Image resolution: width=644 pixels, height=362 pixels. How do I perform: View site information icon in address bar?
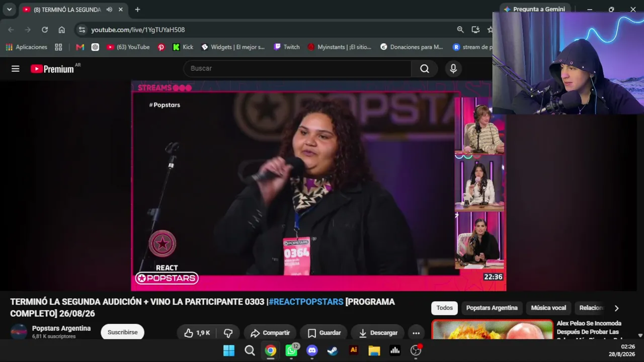[83, 30]
